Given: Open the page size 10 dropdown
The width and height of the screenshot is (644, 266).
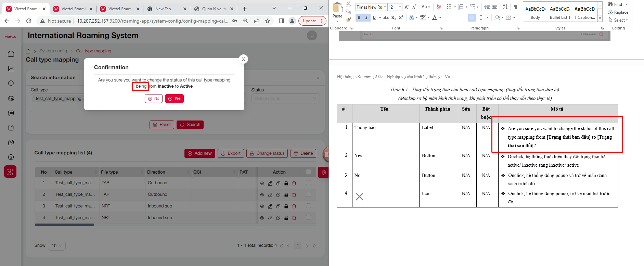Looking at the screenshot, I should click(57, 245).
